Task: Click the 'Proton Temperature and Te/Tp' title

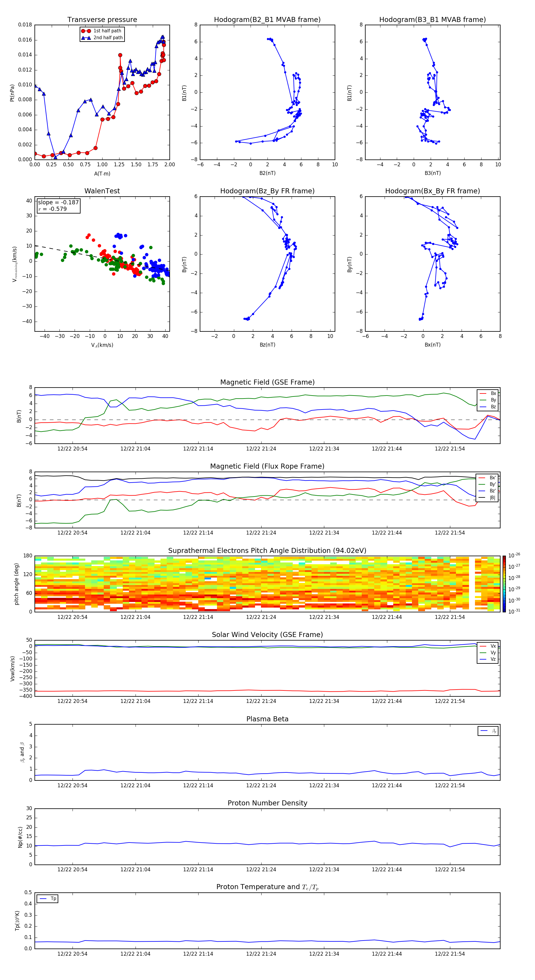Action: pyautogui.click(x=267, y=887)
